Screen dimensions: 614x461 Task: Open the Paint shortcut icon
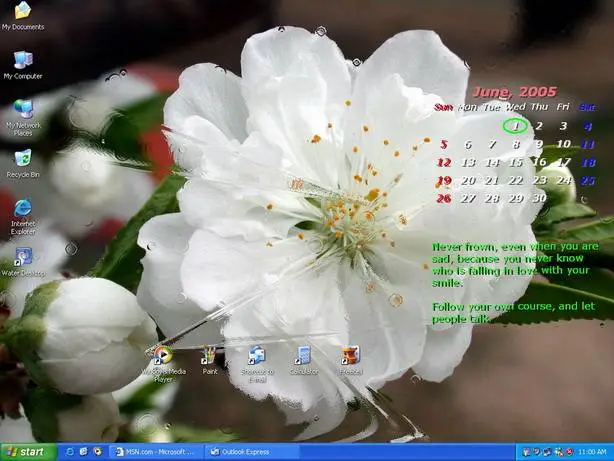(209, 356)
